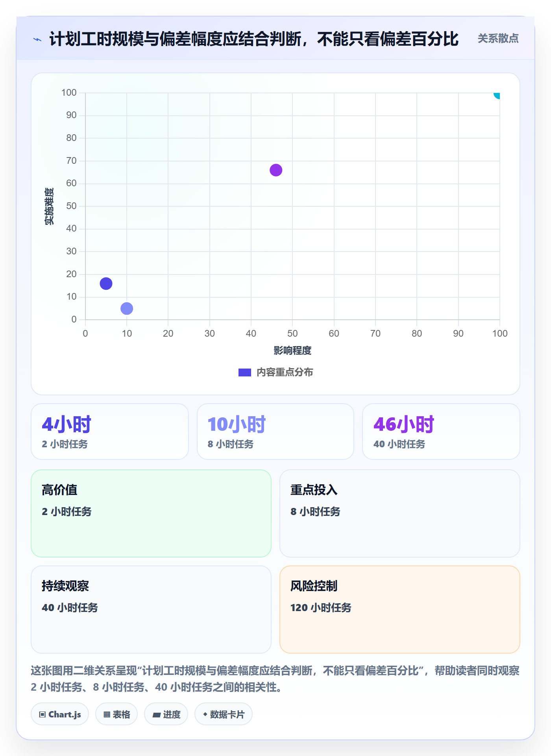Select the 关系散点 label in the header
This screenshot has height=756, width=551.
click(x=498, y=39)
